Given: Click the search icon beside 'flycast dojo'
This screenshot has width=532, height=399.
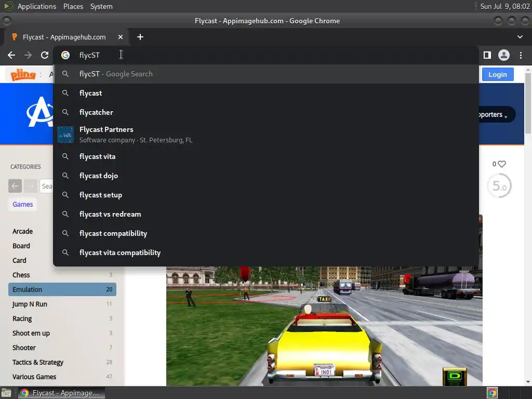Looking at the screenshot, I should coord(65,176).
